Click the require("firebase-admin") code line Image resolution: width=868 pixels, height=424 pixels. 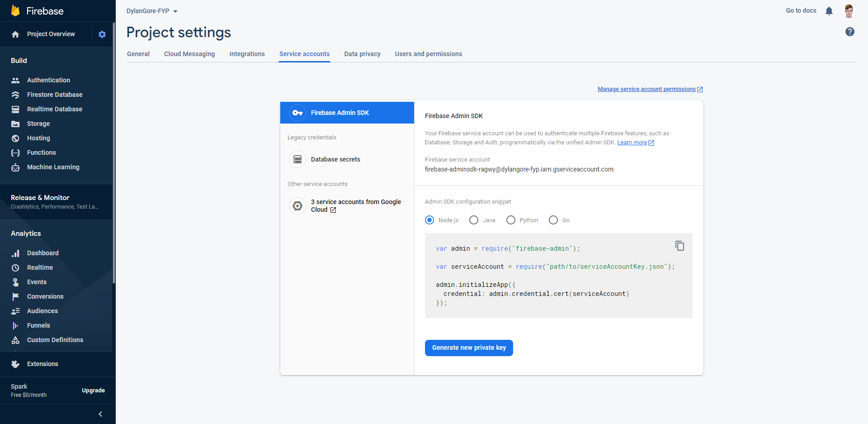[508, 248]
